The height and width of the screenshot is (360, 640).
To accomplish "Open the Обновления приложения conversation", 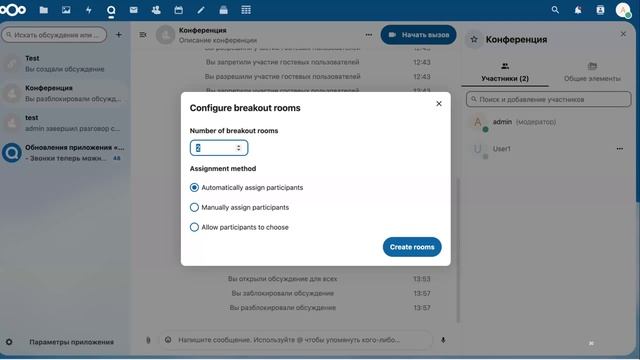I will coord(65,153).
